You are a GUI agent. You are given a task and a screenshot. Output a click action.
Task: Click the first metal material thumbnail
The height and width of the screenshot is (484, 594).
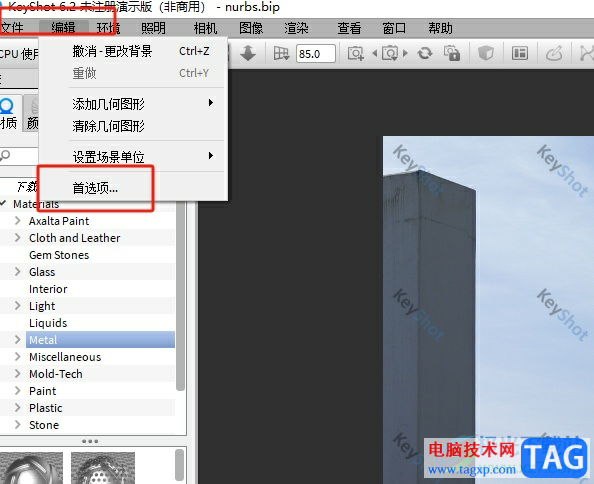pos(31,468)
